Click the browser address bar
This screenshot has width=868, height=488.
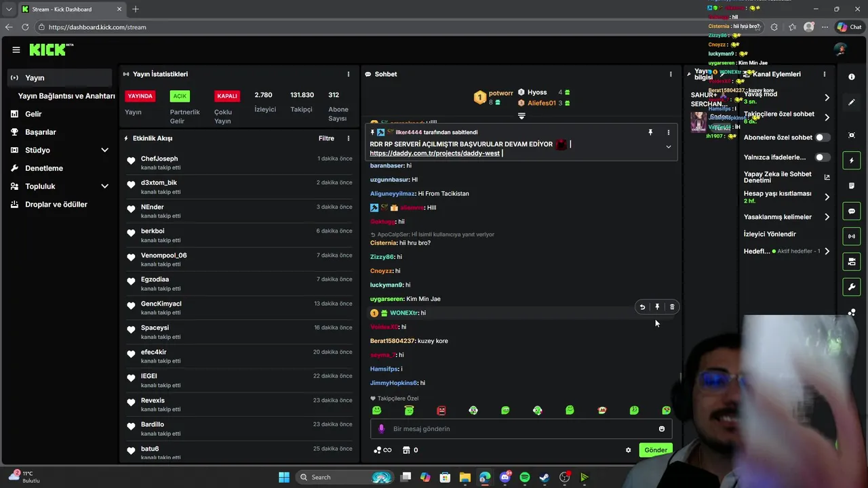tap(393, 27)
